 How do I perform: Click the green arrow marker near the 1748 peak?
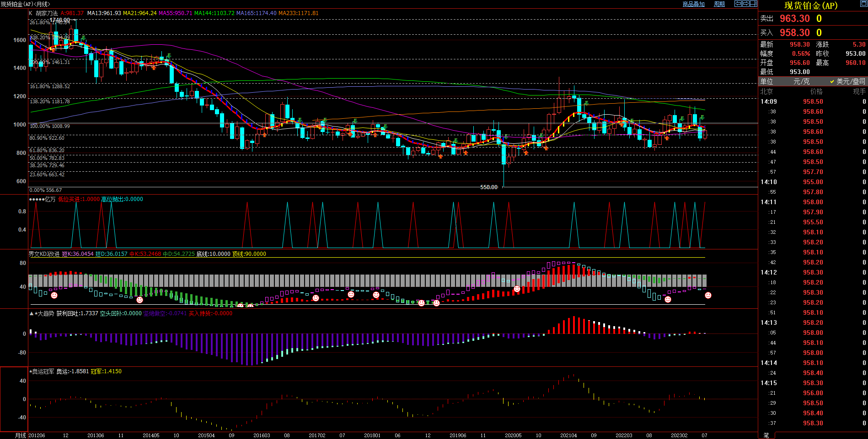tap(83, 38)
